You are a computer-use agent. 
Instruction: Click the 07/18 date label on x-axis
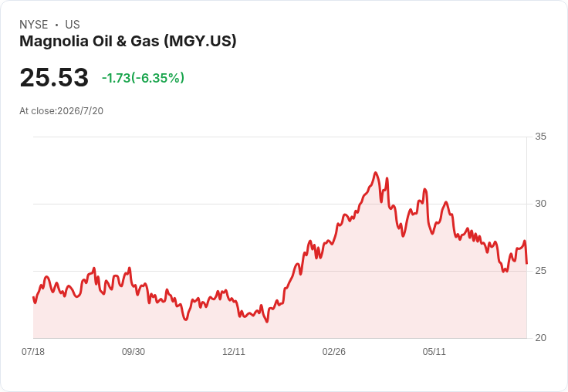coord(33,351)
